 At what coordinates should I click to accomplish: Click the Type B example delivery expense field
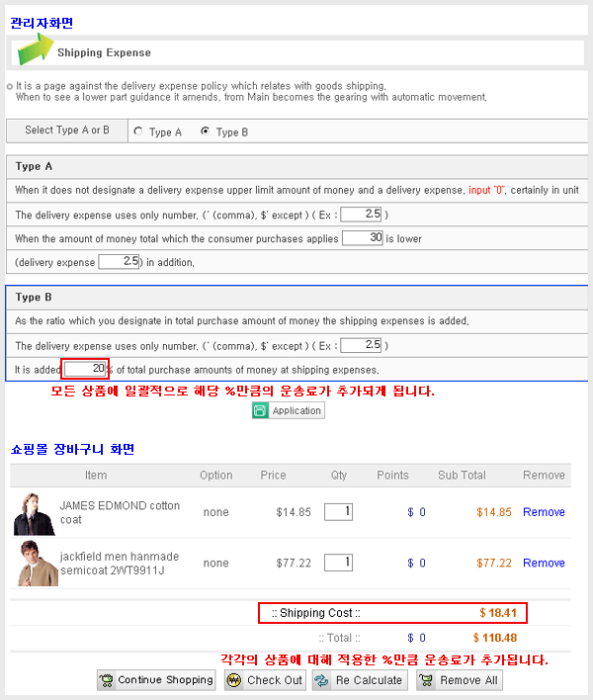pyautogui.click(x=361, y=345)
